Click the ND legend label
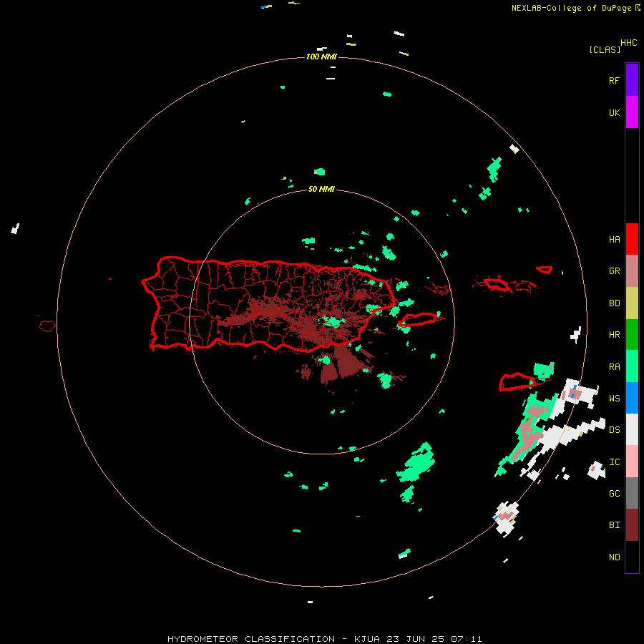The image size is (644, 644). click(614, 557)
